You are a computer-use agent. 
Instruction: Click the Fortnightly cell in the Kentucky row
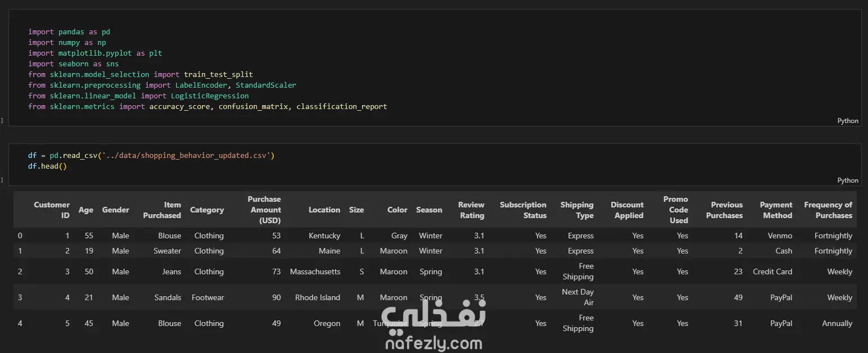(x=833, y=236)
